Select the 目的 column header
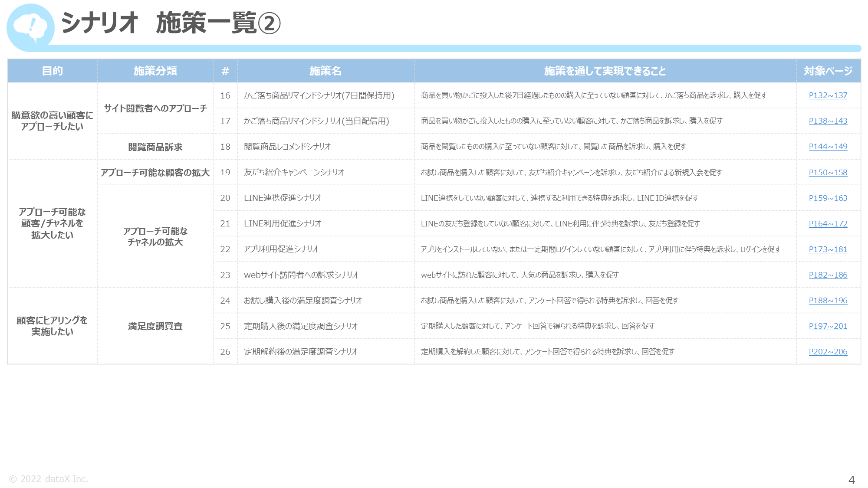The width and height of the screenshot is (868, 488). pyautogui.click(x=53, y=71)
